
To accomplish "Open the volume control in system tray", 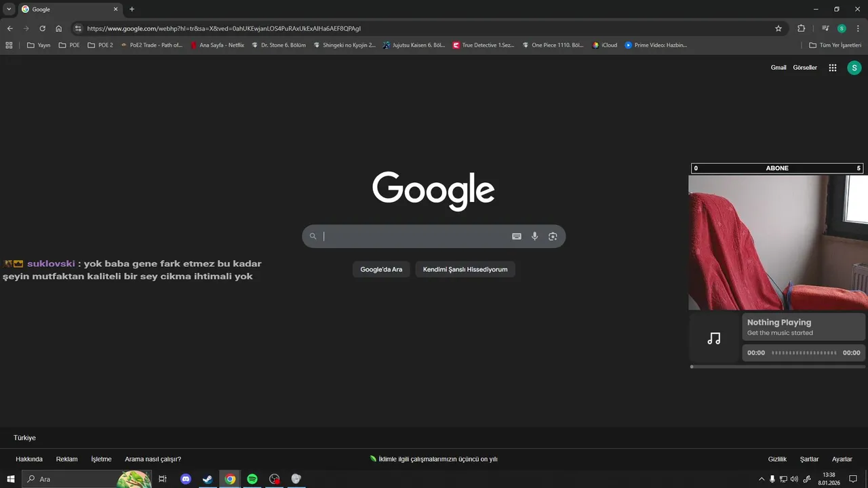I will [x=794, y=479].
